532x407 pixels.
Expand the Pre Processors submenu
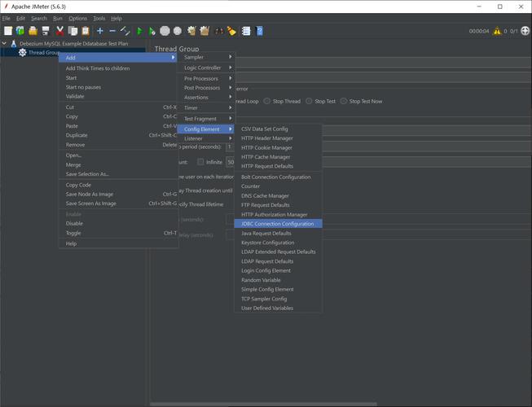click(206, 78)
